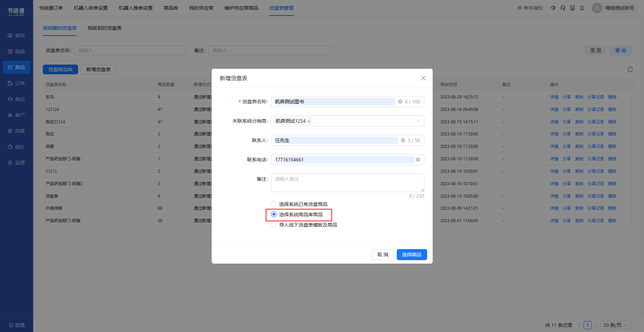Open the notification bell icon
The width and height of the screenshot is (644, 332).
[x=582, y=8]
